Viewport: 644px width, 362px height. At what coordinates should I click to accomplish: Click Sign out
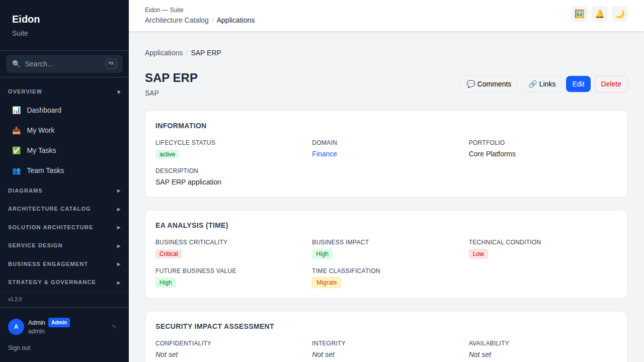point(19,348)
